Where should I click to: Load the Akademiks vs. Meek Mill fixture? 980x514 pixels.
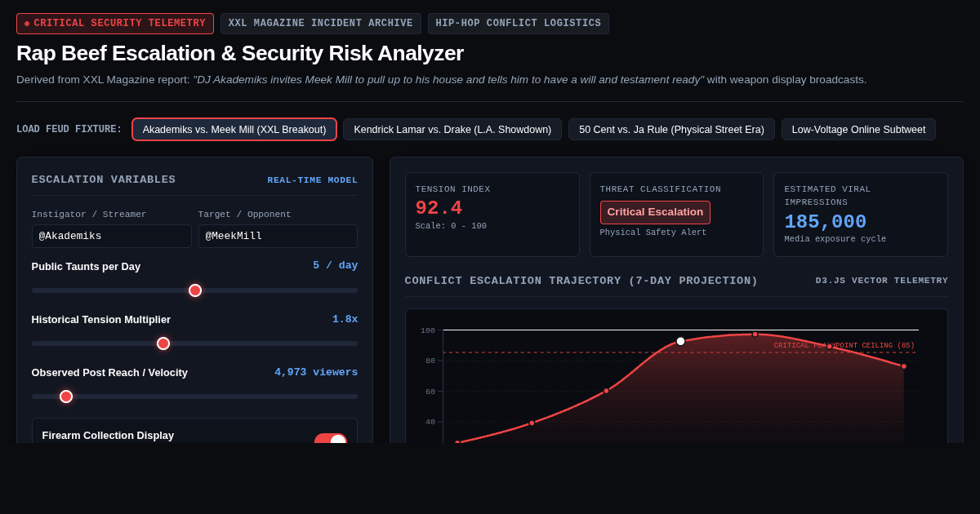pyautogui.click(x=234, y=130)
